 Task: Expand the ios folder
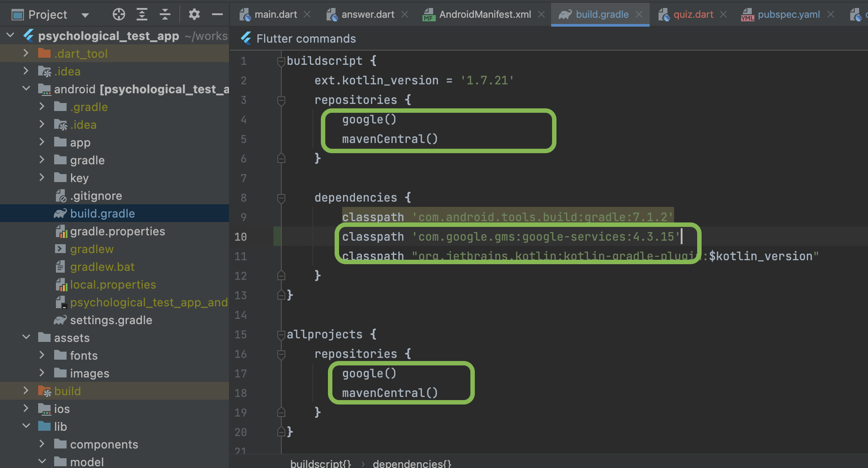(26, 409)
